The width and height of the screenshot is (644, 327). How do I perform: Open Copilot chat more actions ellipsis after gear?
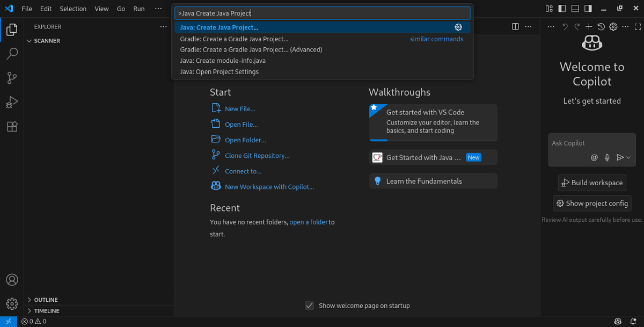tap(626, 26)
